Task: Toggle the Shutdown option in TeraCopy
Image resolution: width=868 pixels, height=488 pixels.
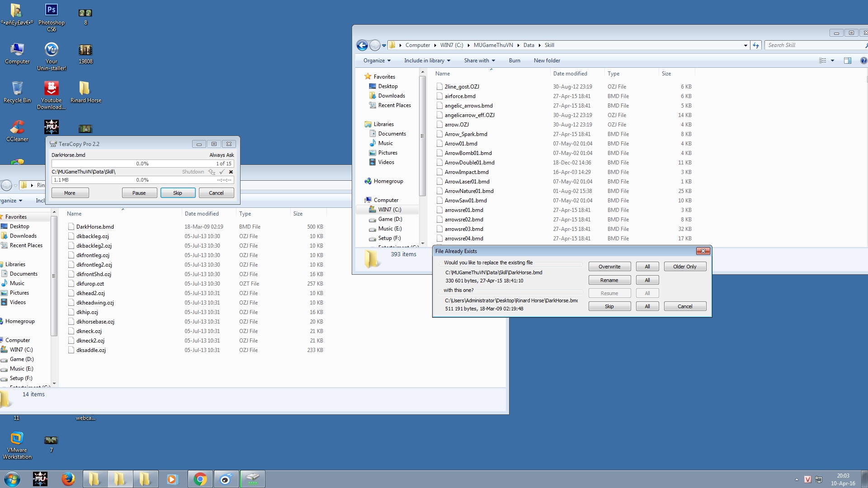Action: [193, 172]
